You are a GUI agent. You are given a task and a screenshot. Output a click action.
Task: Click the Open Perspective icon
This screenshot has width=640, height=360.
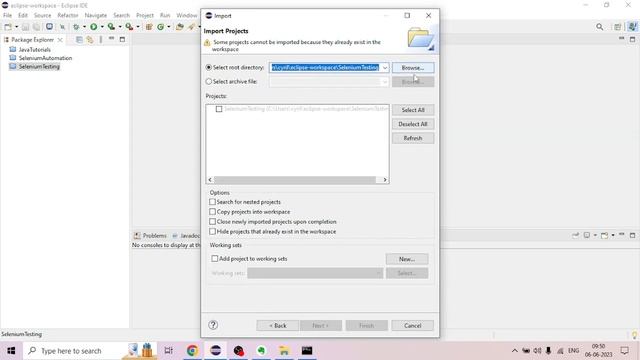point(618,27)
